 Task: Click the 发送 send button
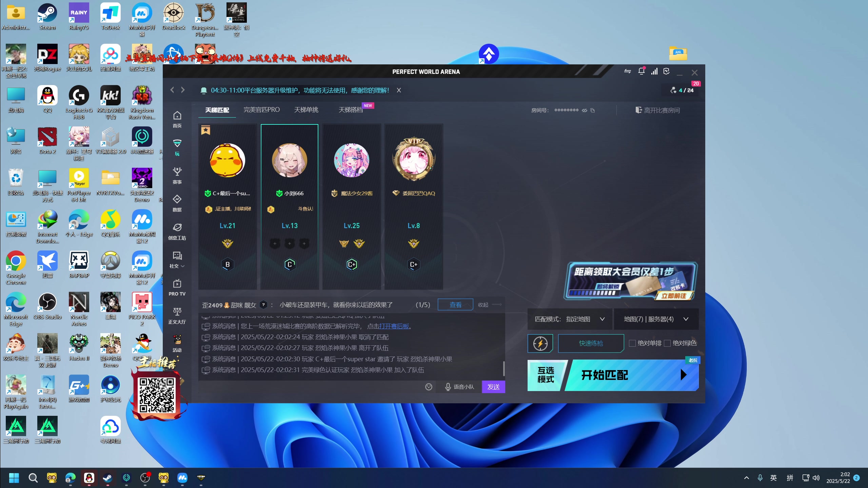[x=493, y=387]
